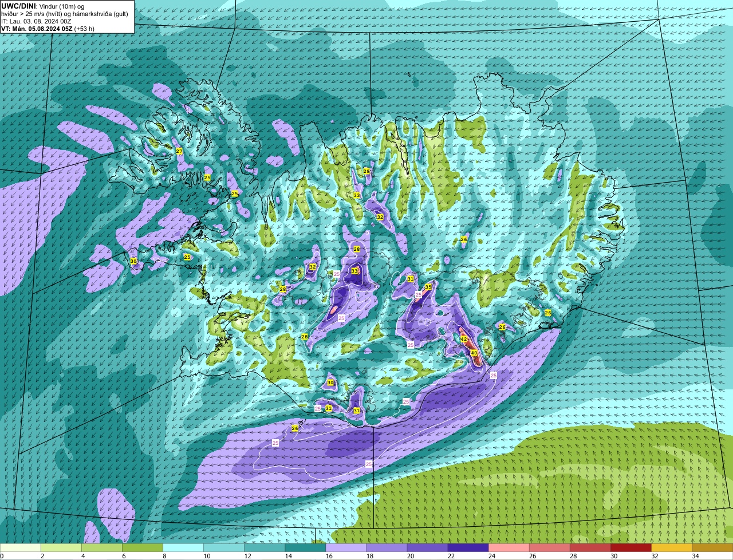
Task: Click the color scale tick label 2
Action: (x=42, y=556)
